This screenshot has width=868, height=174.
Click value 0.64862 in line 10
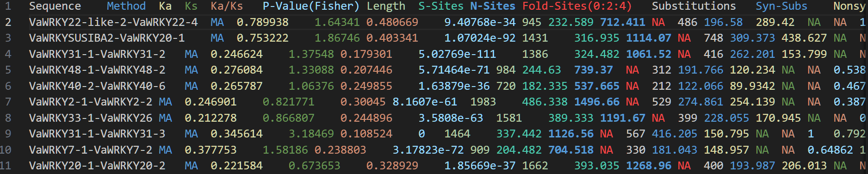831,150
